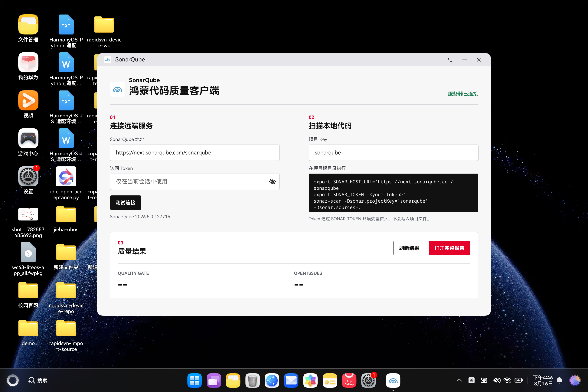The height and width of the screenshot is (392, 588).
Task: Click the SonarQube icon in dock
Action: 393,381
